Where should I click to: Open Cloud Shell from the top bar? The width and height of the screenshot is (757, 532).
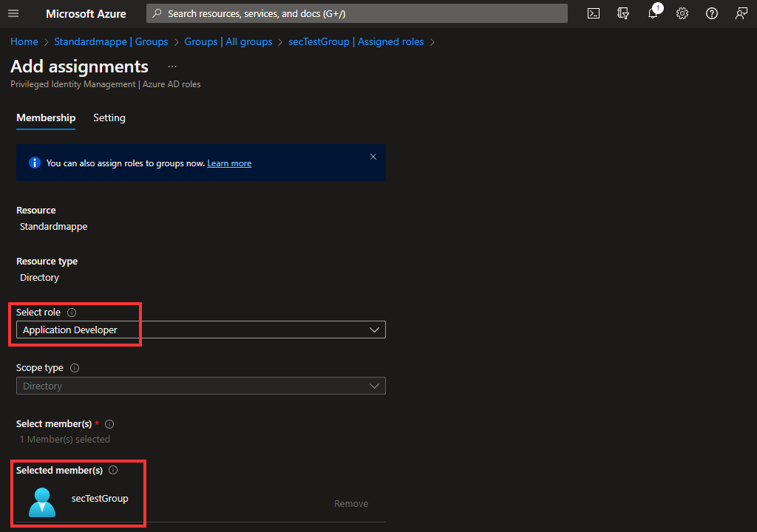[594, 13]
